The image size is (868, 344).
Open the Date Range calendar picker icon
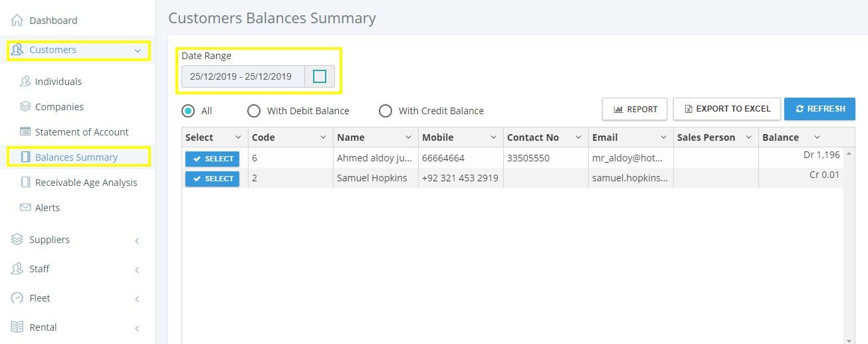(x=320, y=76)
